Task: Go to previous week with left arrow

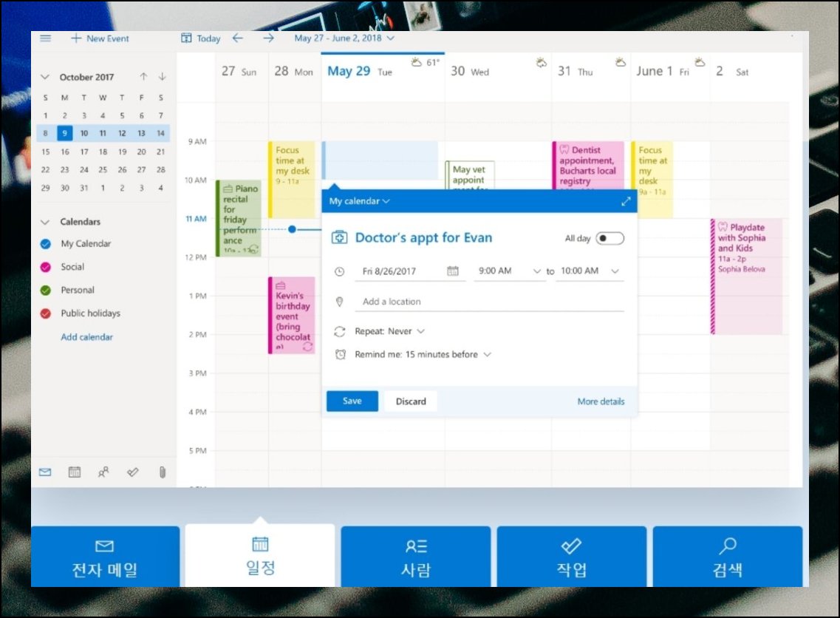Action: [238, 38]
